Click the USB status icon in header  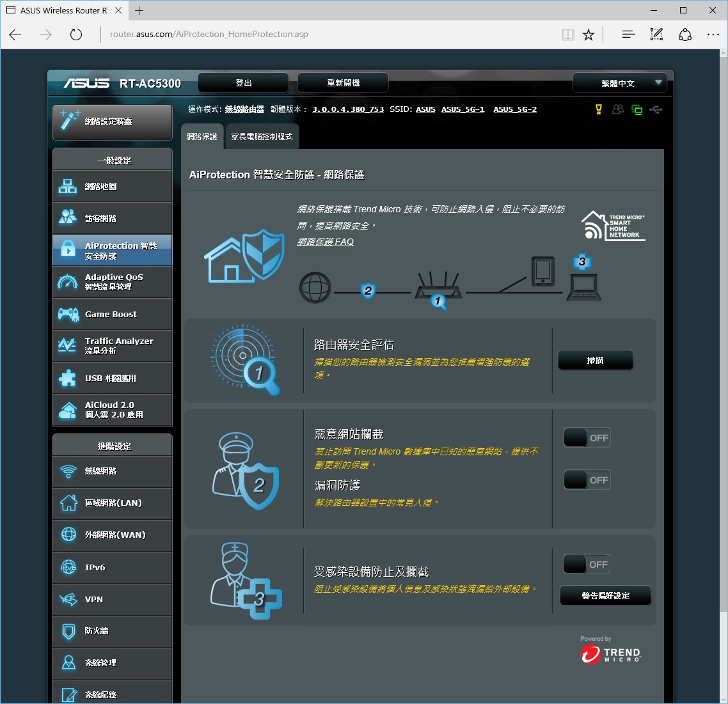coord(656,109)
